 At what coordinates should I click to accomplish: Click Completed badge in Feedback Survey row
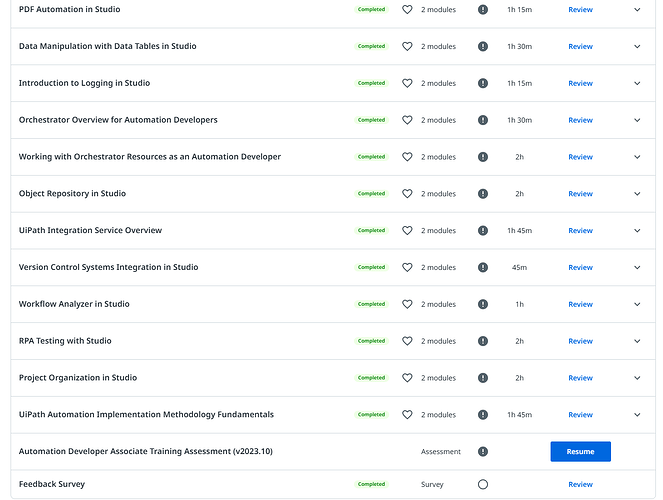371,484
